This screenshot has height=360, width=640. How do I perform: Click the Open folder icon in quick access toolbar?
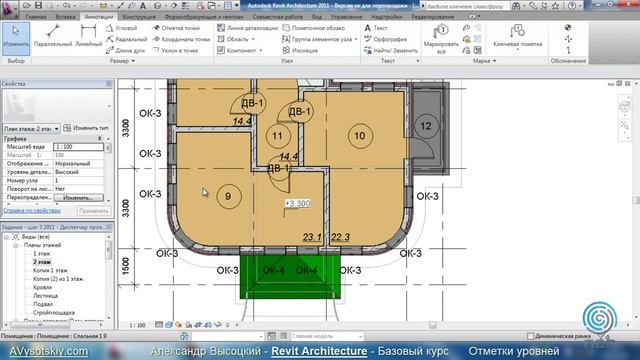[x=27, y=5]
